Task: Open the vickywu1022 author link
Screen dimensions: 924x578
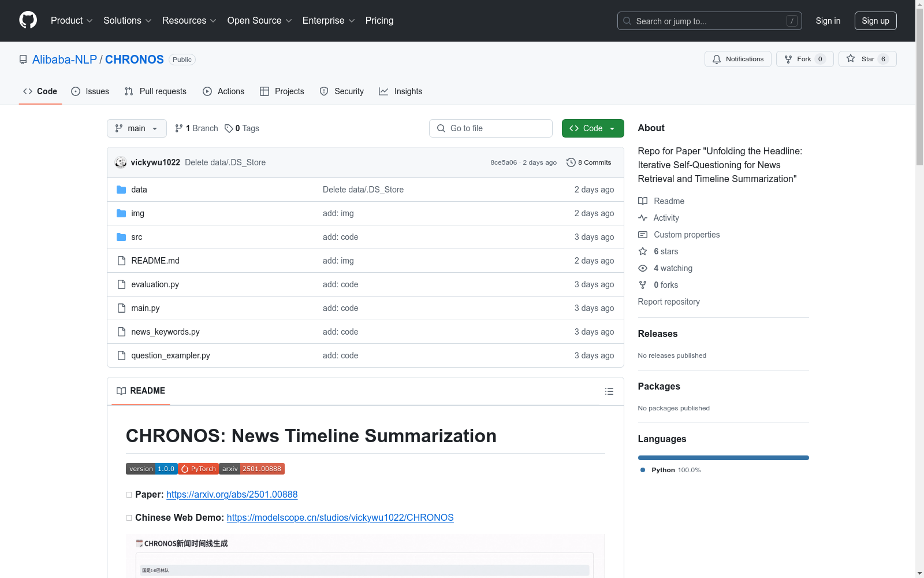Action: click(x=155, y=162)
